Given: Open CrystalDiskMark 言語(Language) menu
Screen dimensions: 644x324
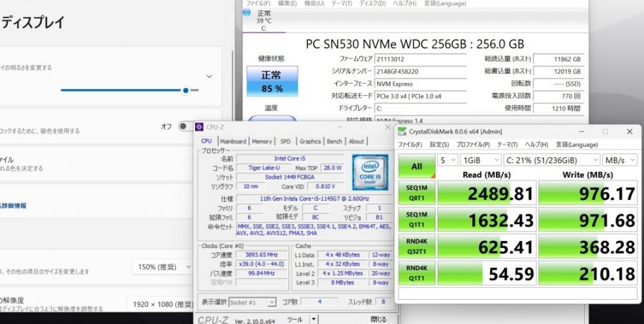Looking at the screenshot, I should [x=576, y=145].
